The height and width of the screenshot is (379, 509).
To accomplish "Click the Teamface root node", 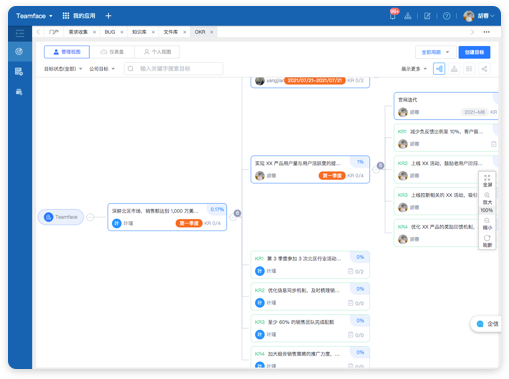I will [x=61, y=217].
